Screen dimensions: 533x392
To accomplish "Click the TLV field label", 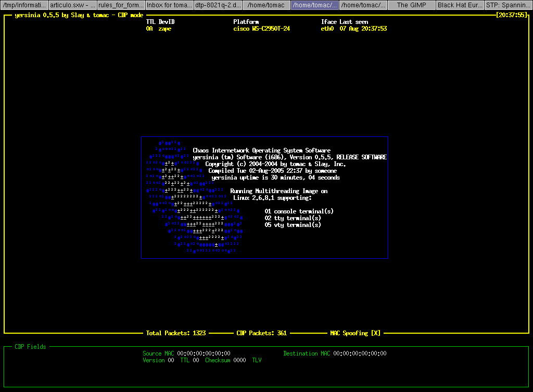I will [255, 360].
